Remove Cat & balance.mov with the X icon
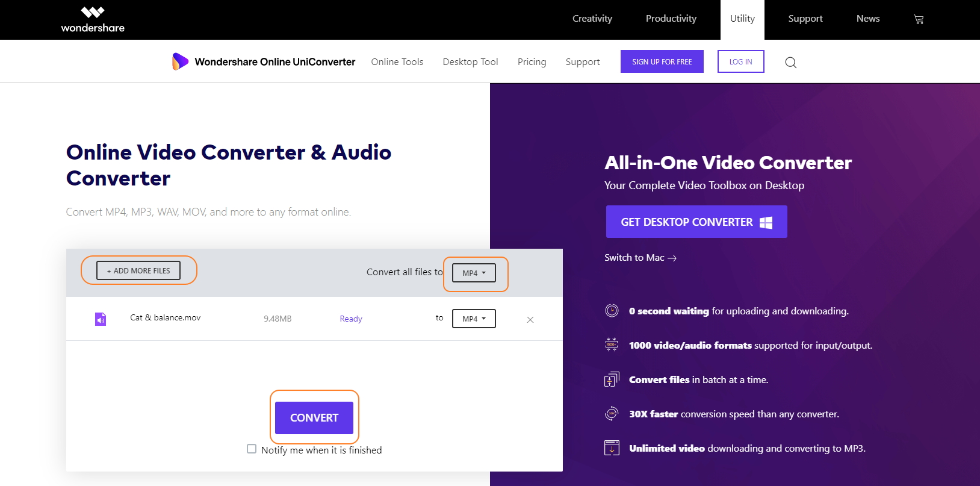 pos(530,320)
